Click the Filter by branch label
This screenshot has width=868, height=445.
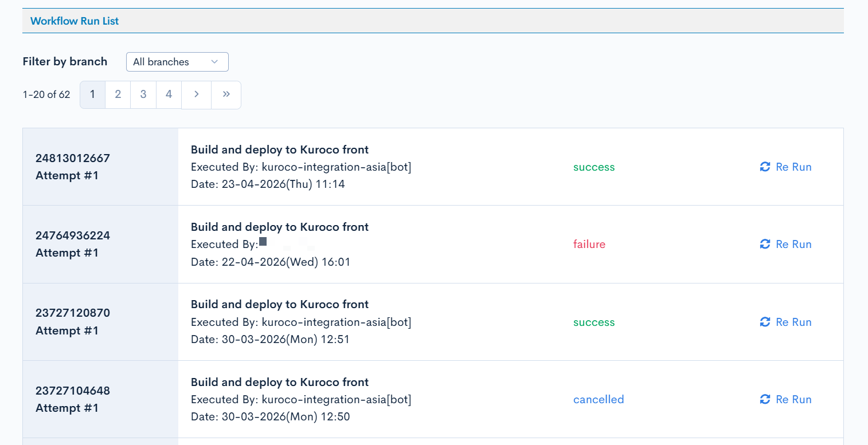point(65,62)
